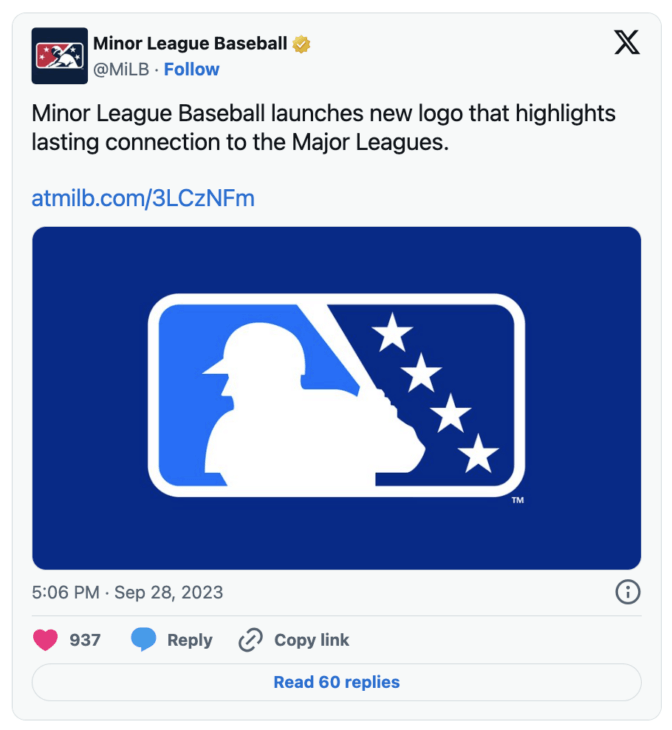Open the tweet info circle icon

[628, 592]
